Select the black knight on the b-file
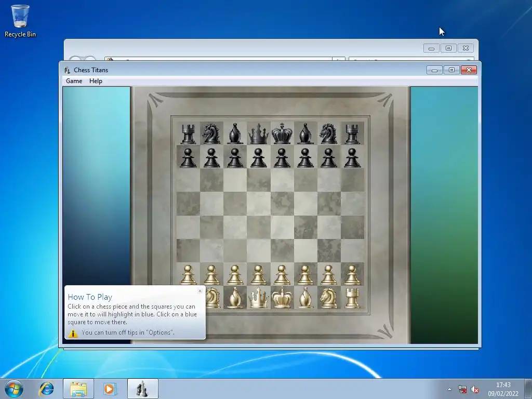The image size is (532, 399). 211,134
